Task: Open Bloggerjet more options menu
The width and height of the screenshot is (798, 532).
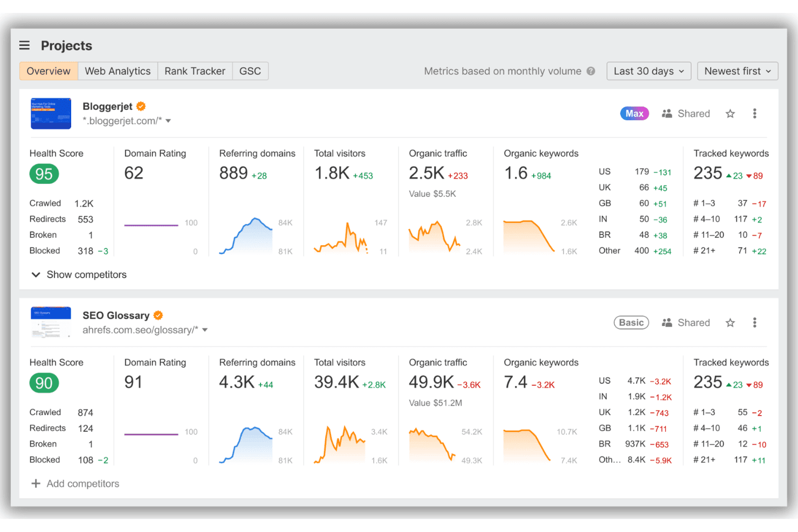Action: coord(754,114)
